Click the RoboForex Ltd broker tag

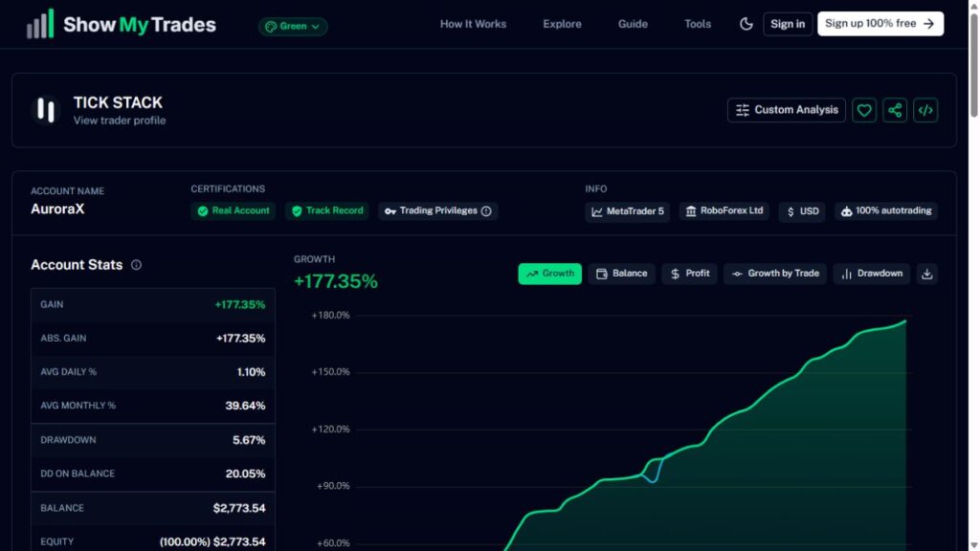point(724,211)
